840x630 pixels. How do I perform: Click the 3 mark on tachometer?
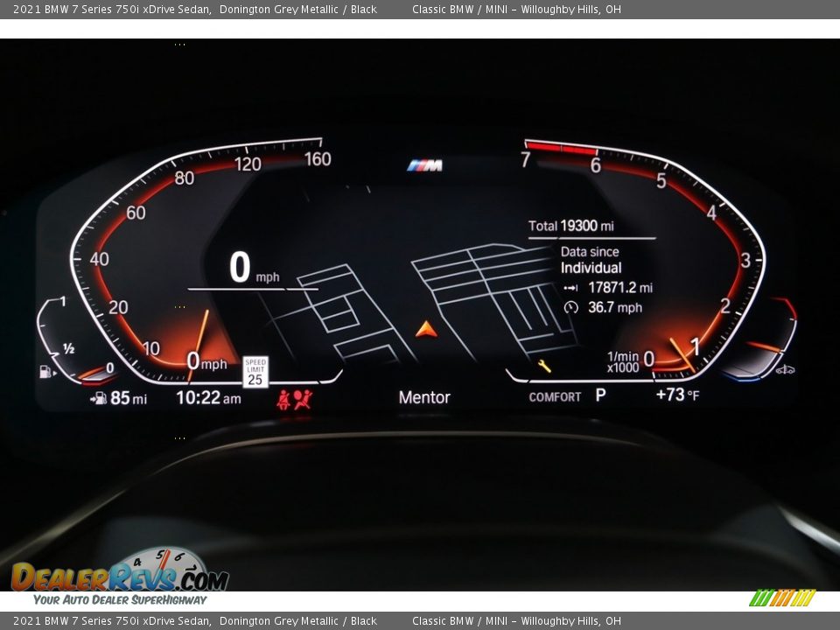pyautogui.click(x=745, y=261)
